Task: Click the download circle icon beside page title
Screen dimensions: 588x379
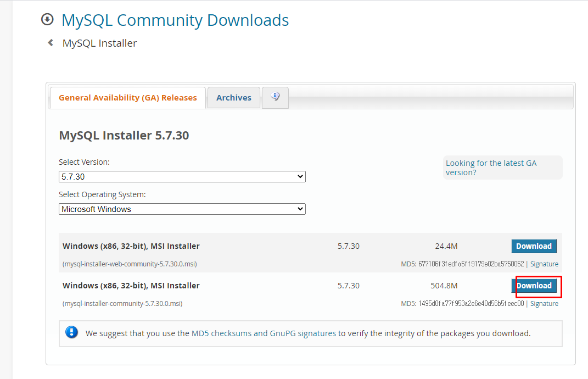Action: pyautogui.click(x=47, y=20)
